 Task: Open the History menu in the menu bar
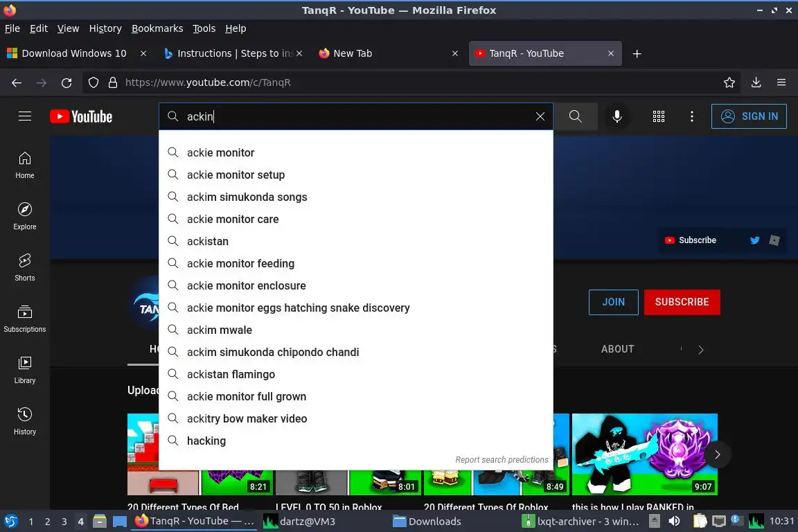105,28
